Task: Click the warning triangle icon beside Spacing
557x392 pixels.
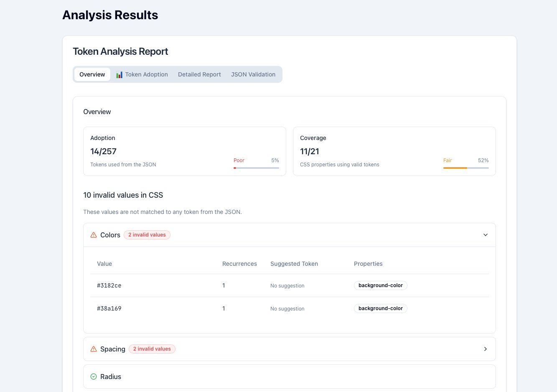Action: click(x=94, y=349)
